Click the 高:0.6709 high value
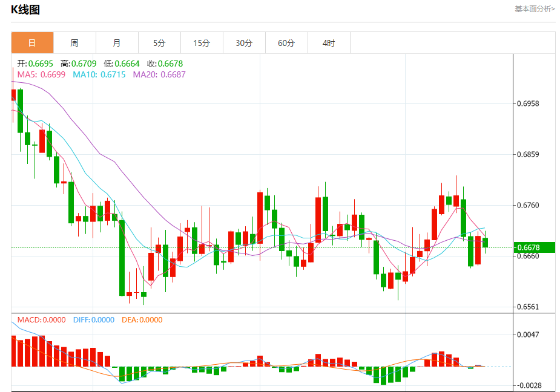 pyautogui.click(x=78, y=64)
